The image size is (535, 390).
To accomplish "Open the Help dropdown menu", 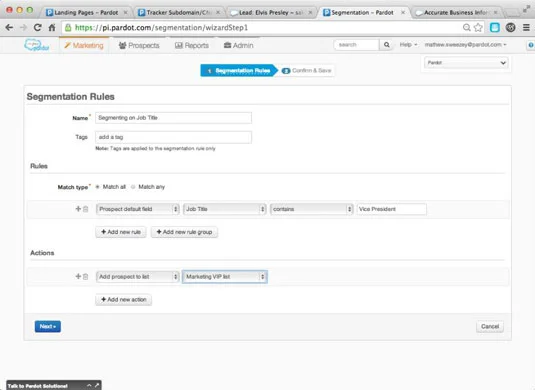I will pos(408,45).
